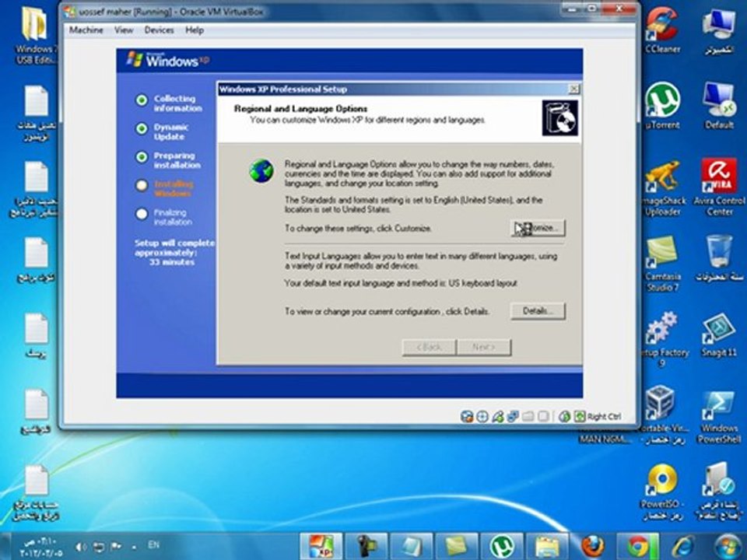Click the EN language indicator in tray
Viewport: 747px width, 560px height.
pos(154,544)
